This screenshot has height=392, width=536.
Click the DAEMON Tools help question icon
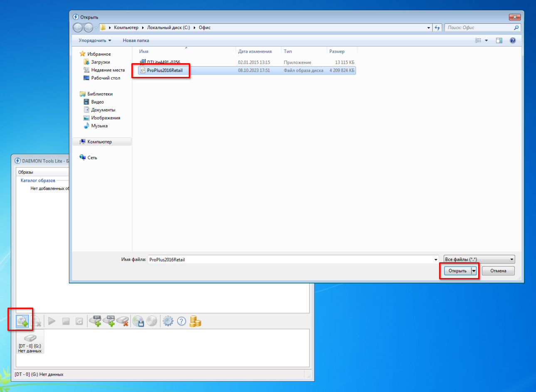[181, 321]
